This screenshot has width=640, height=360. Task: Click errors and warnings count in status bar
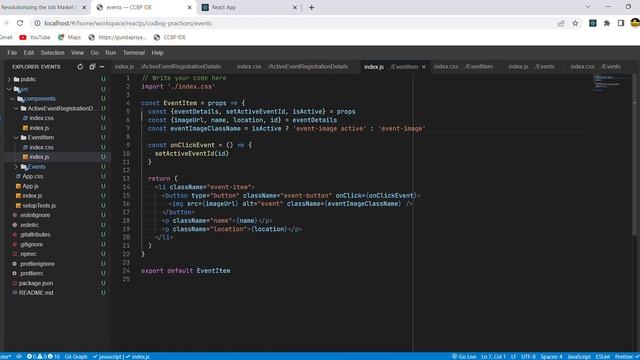click(x=43, y=357)
